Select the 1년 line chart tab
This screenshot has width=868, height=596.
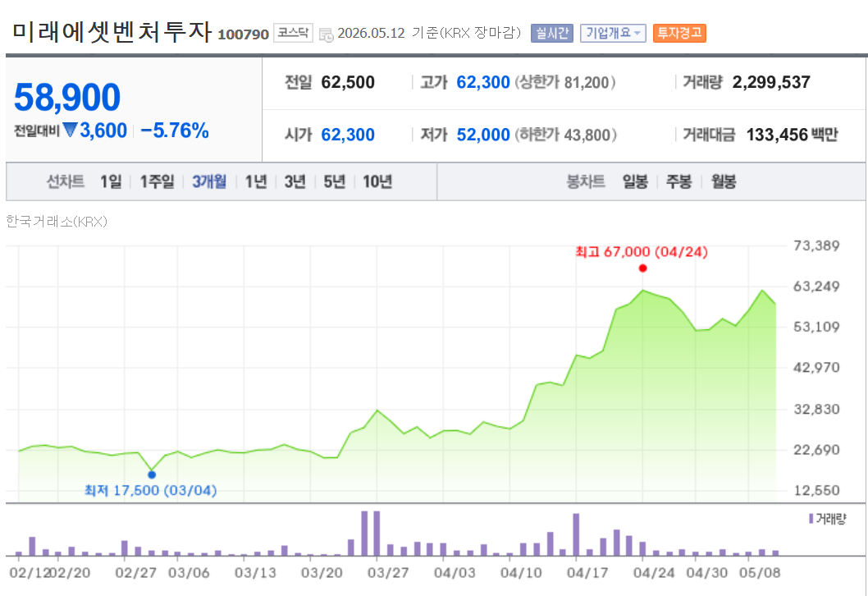(256, 181)
